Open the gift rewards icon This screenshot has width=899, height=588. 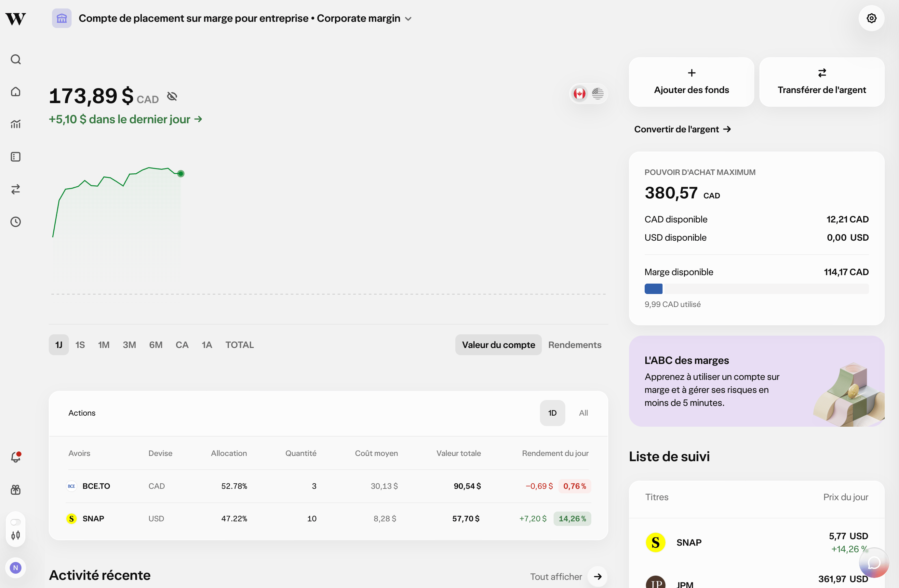pos(16,490)
